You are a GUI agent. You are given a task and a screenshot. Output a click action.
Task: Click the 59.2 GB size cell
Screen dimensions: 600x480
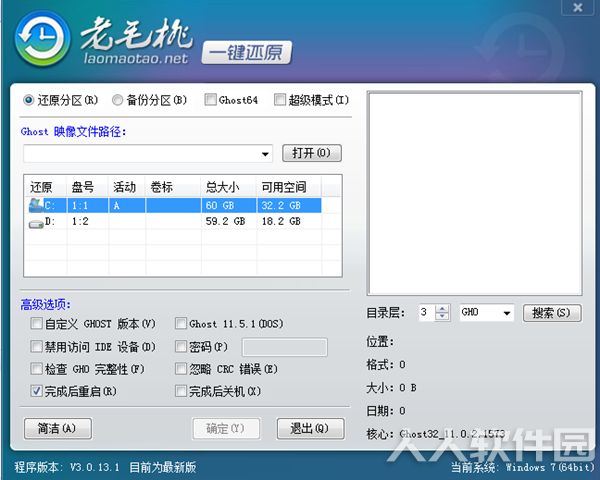228,221
